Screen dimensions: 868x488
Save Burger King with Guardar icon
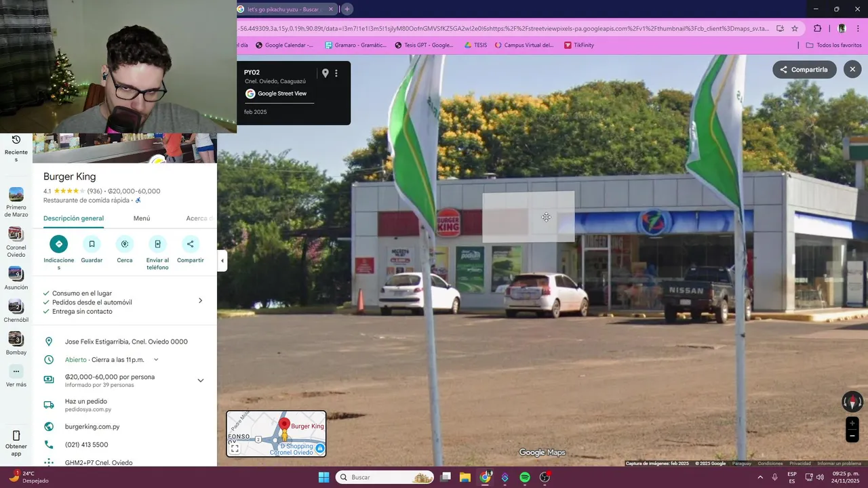pyautogui.click(x=92, y=244)
